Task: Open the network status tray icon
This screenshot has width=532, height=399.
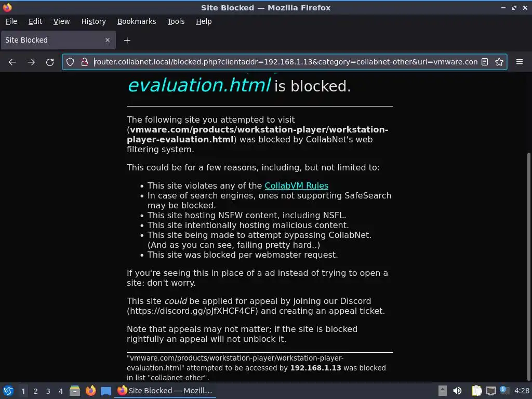Action: click(490, 391)
